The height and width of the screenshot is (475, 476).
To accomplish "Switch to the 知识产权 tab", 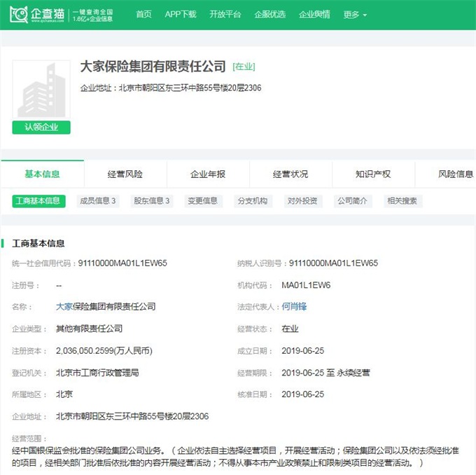I will coord(373,174).
